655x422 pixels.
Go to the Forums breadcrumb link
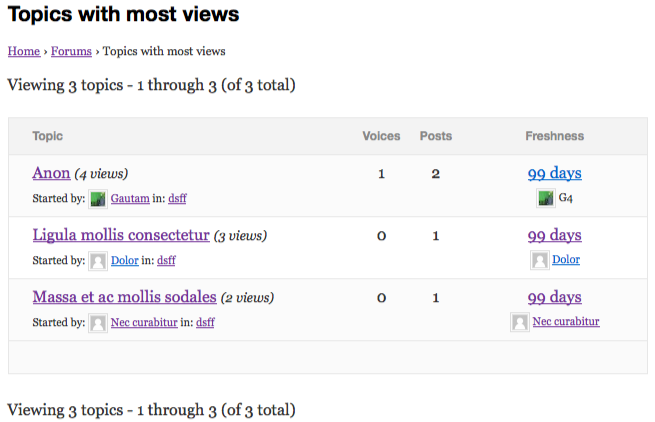click(x=71, y=51)
